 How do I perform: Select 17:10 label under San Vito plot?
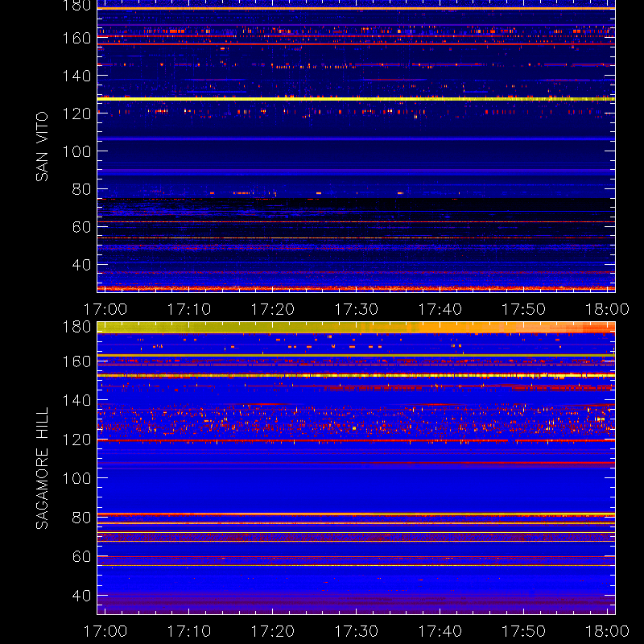pyautogui.click(x=189, y=309)
